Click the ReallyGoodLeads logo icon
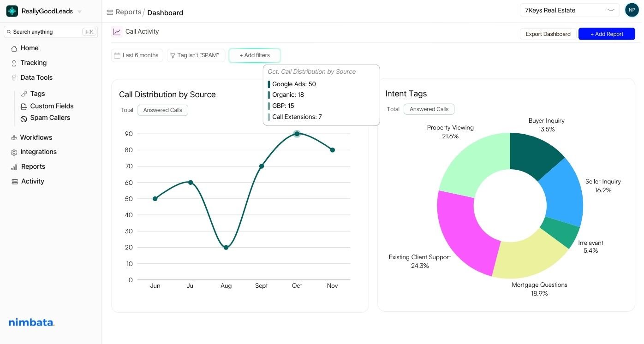Image resolution: width=644 pixels, height=344 pixels. click(12, 11)
